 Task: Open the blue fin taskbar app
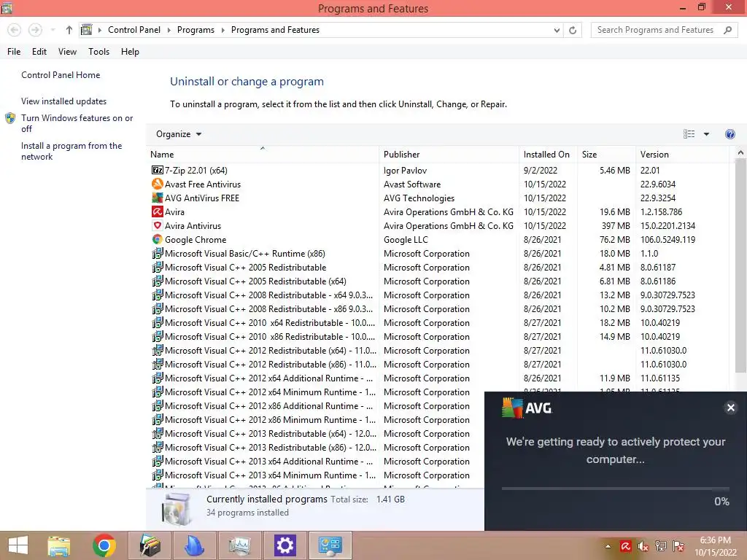(x=194, y=545)
